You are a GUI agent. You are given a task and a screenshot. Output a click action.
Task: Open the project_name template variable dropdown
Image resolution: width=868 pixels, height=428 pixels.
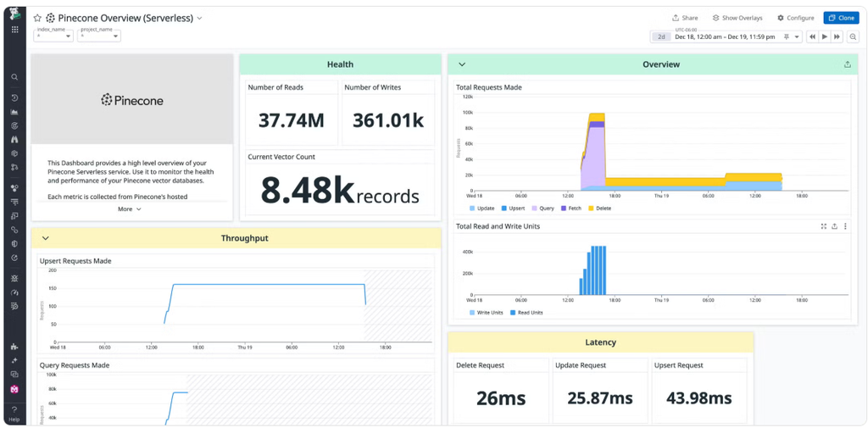[x=99, y=36]
